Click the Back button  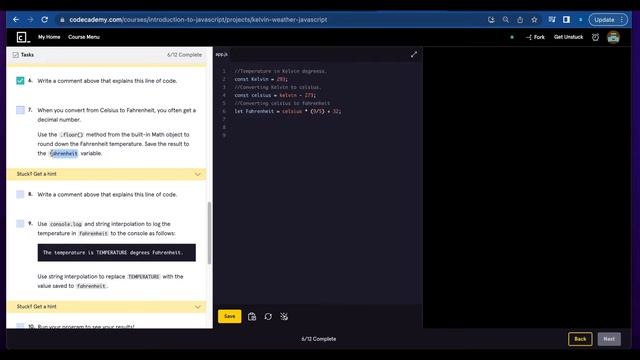pyautogui.click(x=580, y=339)
